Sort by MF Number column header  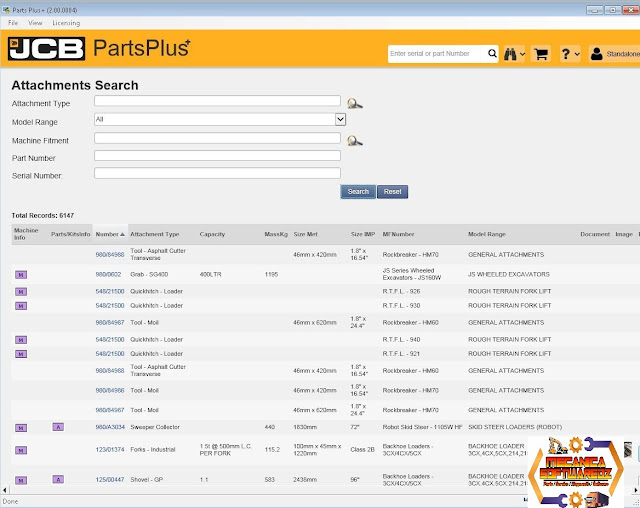[x=398, y=234]
